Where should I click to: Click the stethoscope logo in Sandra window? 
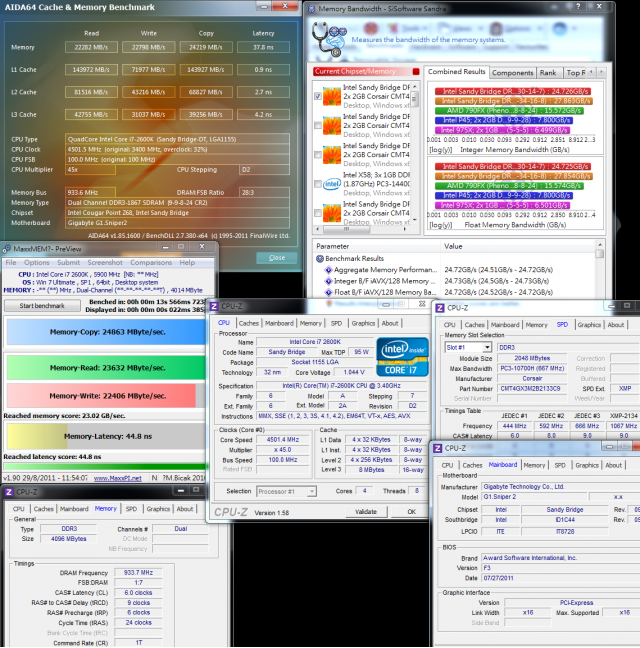[x=329, y=40]
